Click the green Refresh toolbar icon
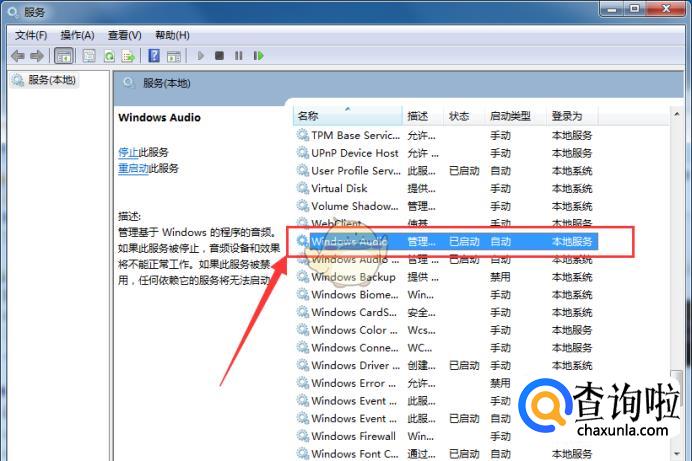 click(x=109, y=56)
